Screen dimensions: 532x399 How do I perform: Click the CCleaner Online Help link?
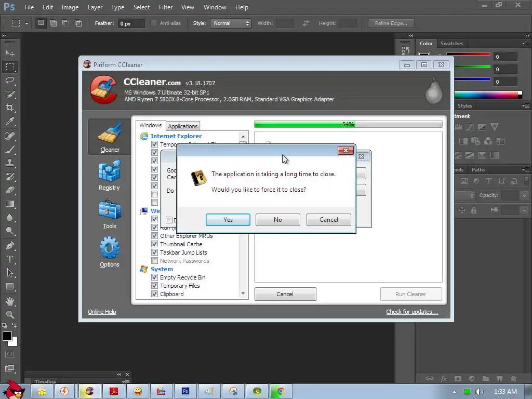point(102,312)
